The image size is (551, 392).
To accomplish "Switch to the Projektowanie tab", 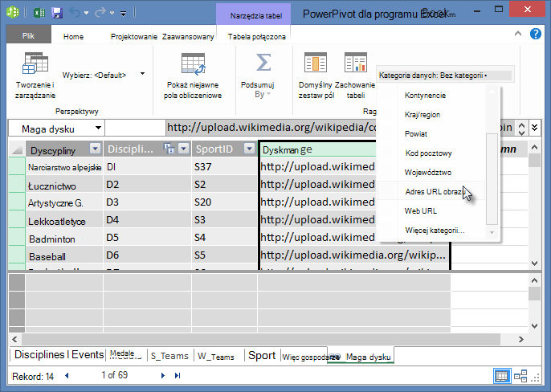I will pos(134,37).
